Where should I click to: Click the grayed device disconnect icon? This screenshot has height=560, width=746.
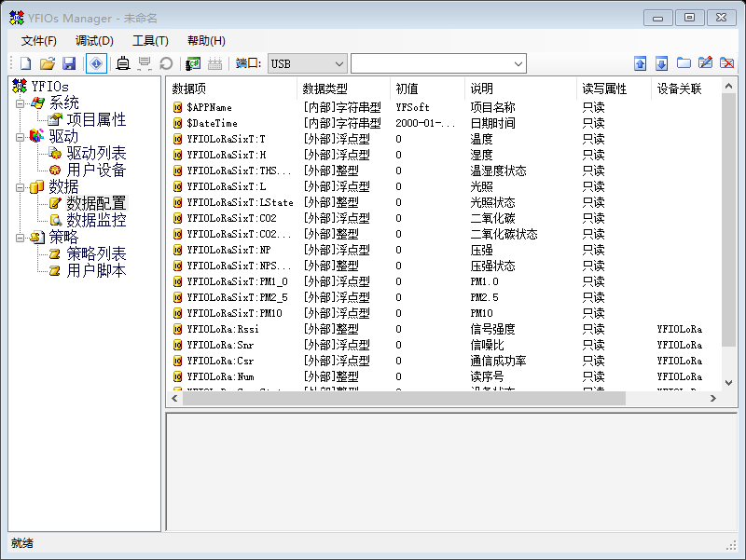click(x=145, y=63)
